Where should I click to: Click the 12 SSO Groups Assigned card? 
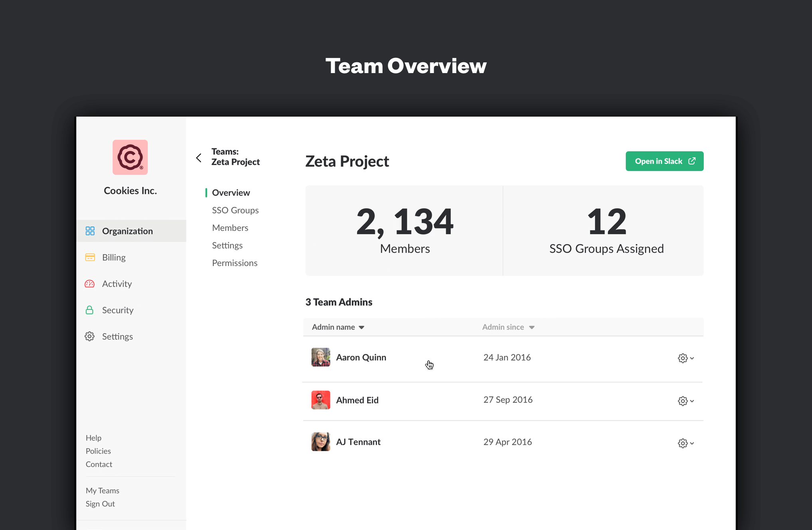click(606, 230)
